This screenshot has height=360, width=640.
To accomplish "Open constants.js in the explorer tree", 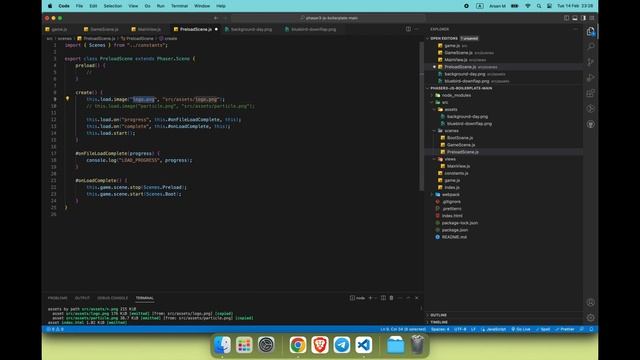I will point(456,173).
